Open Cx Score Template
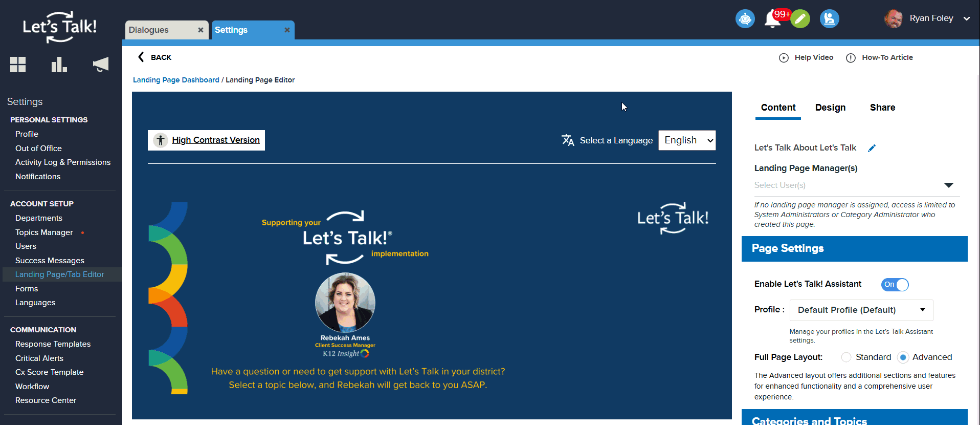The height and width of the screenshot is (425, 980). coord(49,372)
